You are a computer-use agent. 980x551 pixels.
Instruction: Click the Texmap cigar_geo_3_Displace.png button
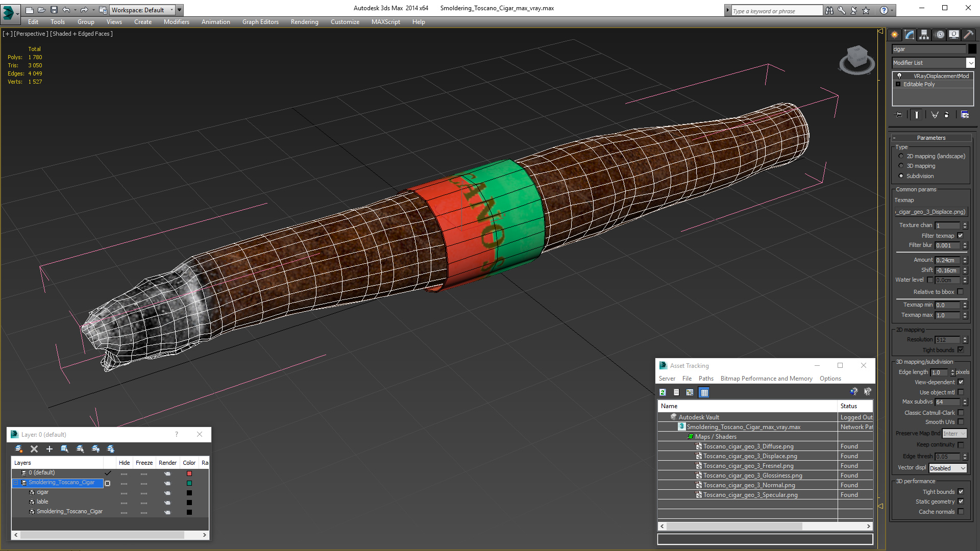click(932, 212)
